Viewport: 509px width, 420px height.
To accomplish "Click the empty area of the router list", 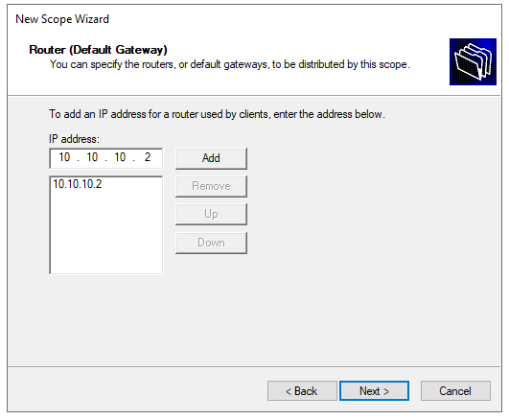I will pyautogui.click(x=106, y=232).
